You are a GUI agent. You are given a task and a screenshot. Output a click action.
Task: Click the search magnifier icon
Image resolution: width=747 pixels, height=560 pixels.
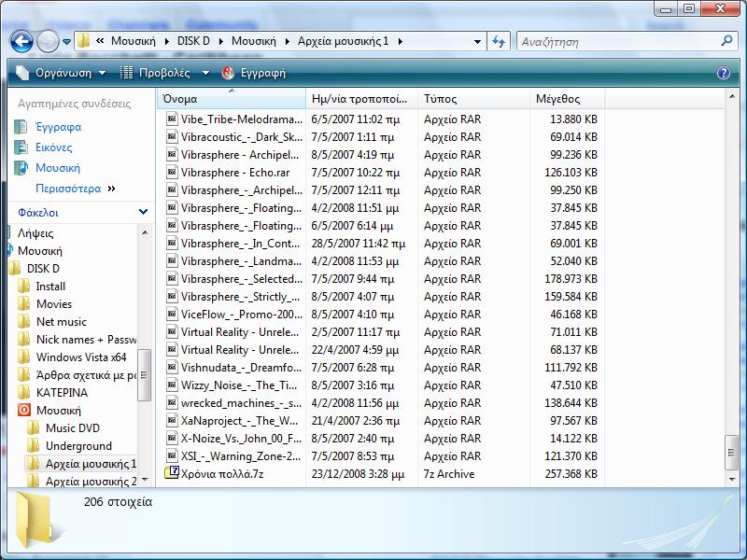(726, 41)
